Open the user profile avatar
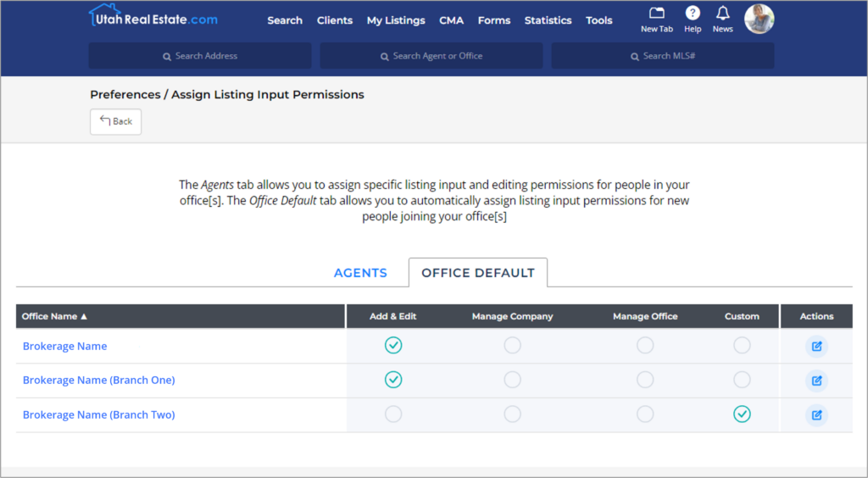868x478 pixels. coord(759,19)
